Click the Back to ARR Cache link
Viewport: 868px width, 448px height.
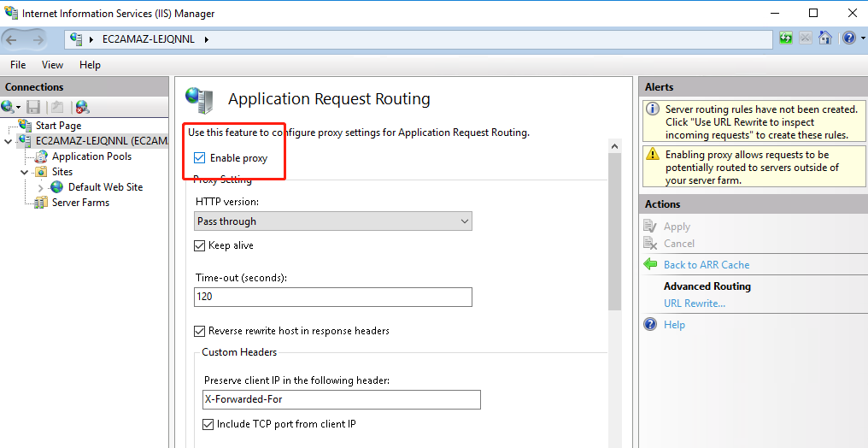(x=706, y=265)
